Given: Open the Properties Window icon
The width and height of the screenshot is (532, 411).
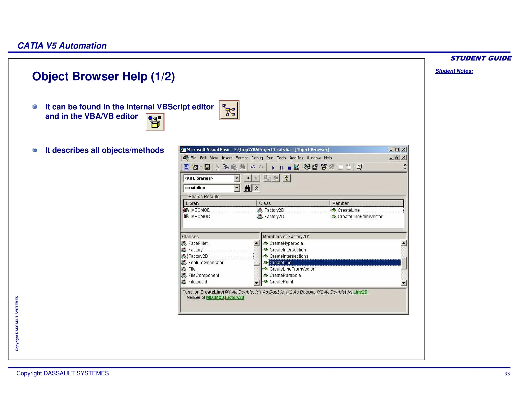Looking at the screenshot, I should click(x=315, y=167).
